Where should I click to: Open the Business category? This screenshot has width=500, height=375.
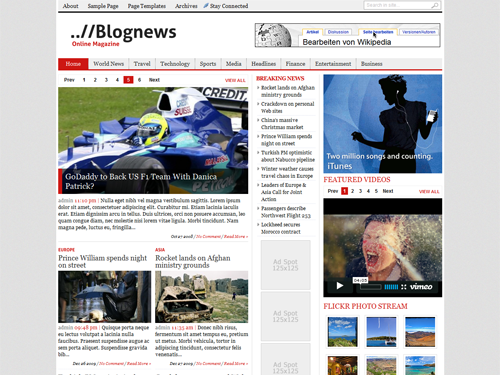click(x=372, y=64)
